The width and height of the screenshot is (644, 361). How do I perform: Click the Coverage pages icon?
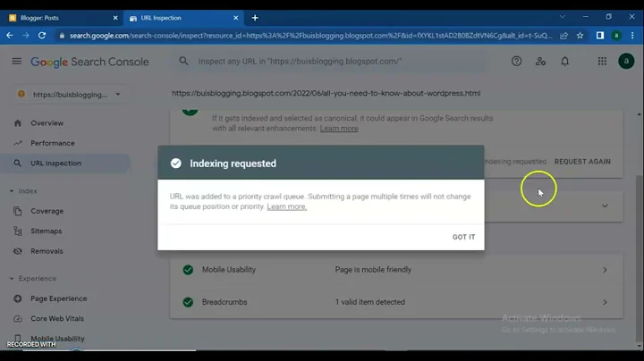click(x=18, y=211)
